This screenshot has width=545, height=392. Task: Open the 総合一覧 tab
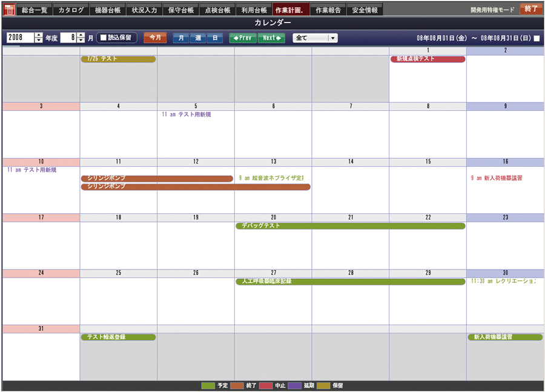35,10
